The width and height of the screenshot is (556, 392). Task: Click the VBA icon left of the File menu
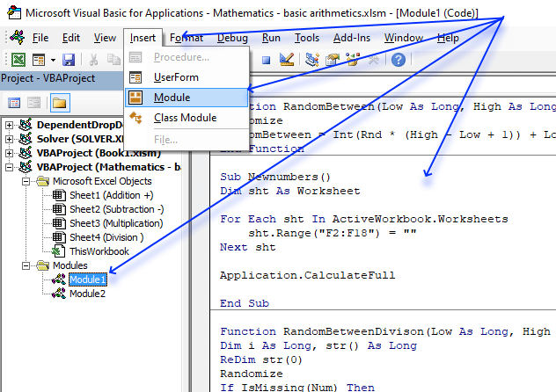tap(18, 37)
